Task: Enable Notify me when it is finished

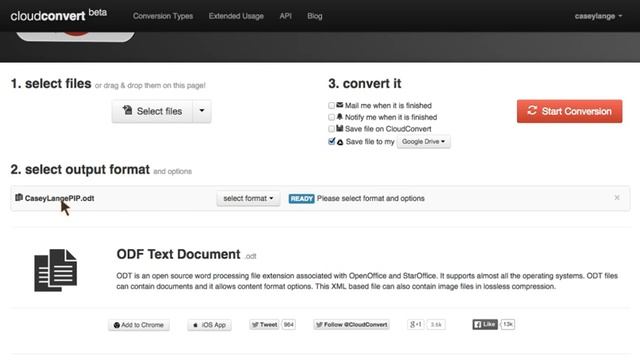Action: coord(331,118)
